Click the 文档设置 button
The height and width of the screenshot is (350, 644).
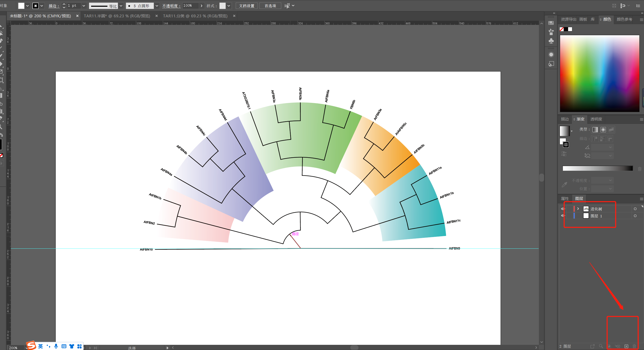(x=246, y=6)
